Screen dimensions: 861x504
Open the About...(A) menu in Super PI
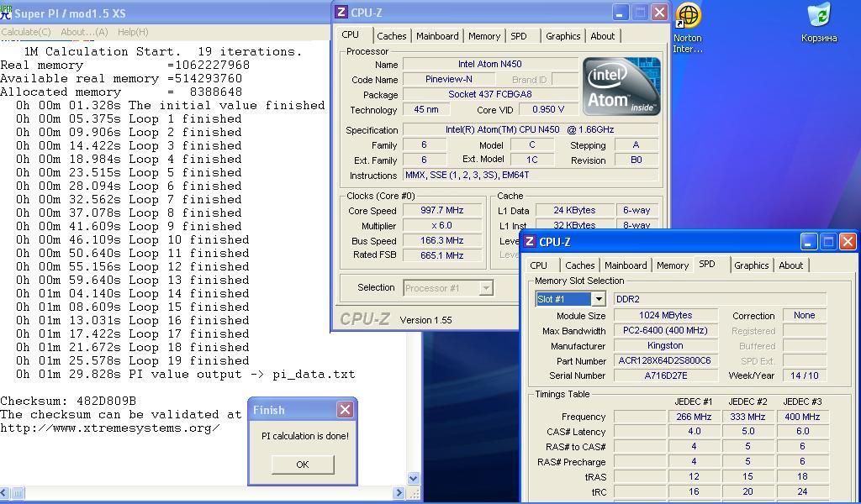pos(84,32)
